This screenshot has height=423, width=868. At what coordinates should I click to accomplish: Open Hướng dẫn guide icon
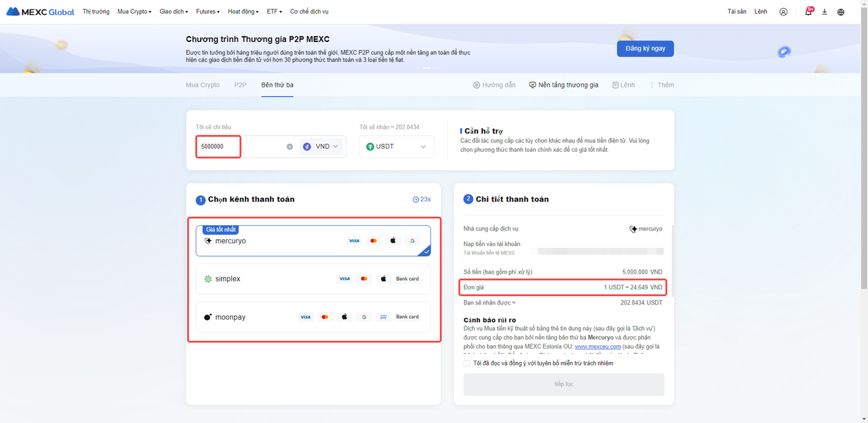[x=477, y=85]
